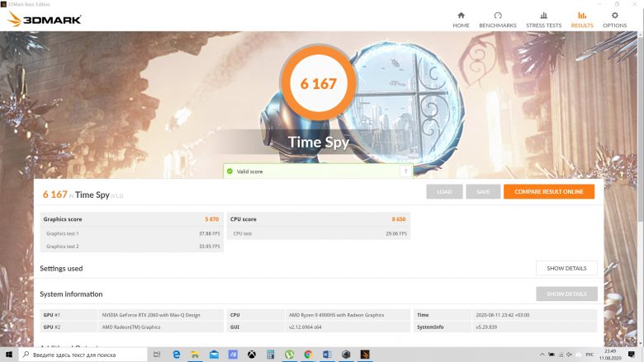Image resolution: width=644 pixels, height=362 pixels.
Task: Select Graphics test 2 row
Action: click(132, 247)
